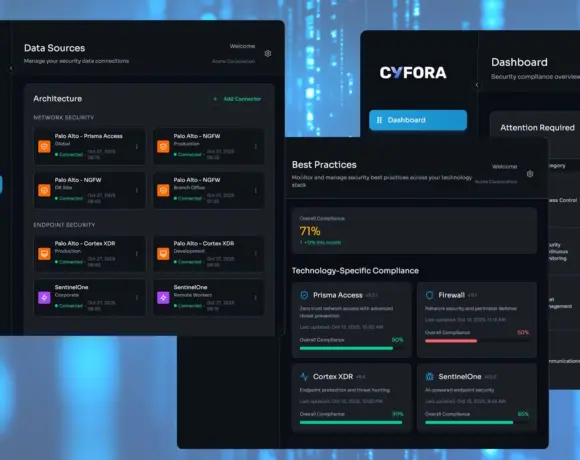Click the SentinelOne icon in compliance card
Screen dimensions: 580x460
click(429, 377)
